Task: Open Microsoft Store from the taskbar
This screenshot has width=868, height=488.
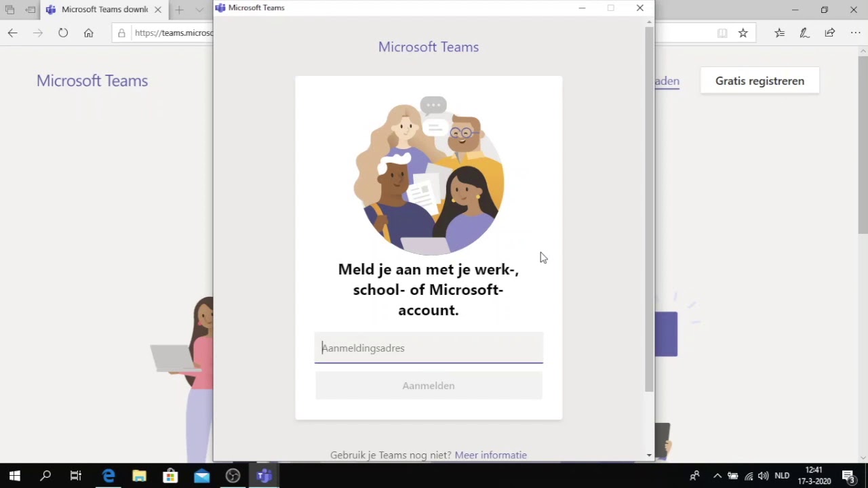Action: pyautogui.click(x=170, y=476)
